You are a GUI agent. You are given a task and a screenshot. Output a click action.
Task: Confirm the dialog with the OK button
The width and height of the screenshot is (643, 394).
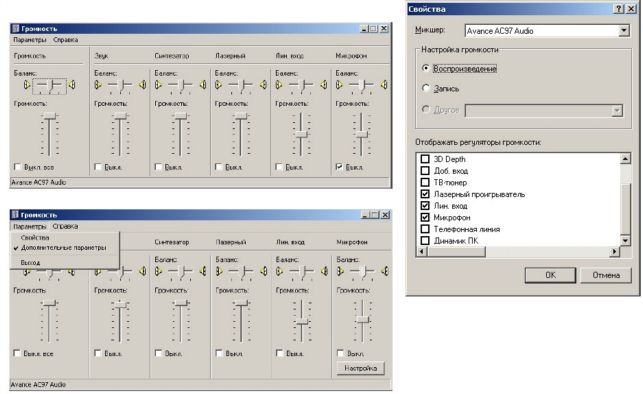point(550,275)
